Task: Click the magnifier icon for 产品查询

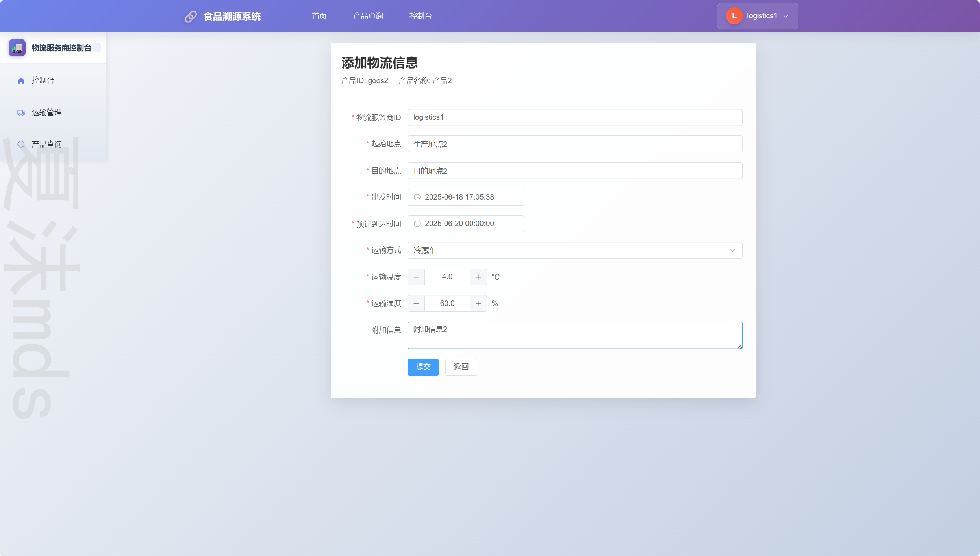Action: (21, 145)
